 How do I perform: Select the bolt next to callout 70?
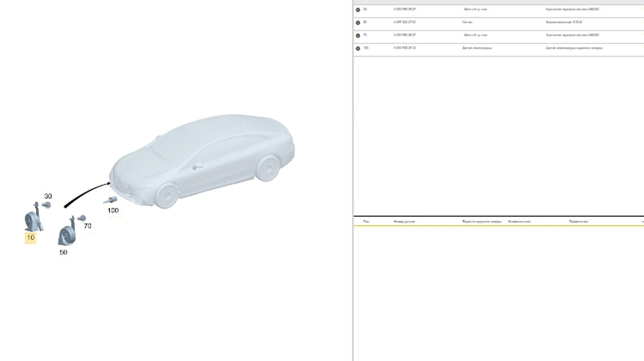click(x=81, y=218)
